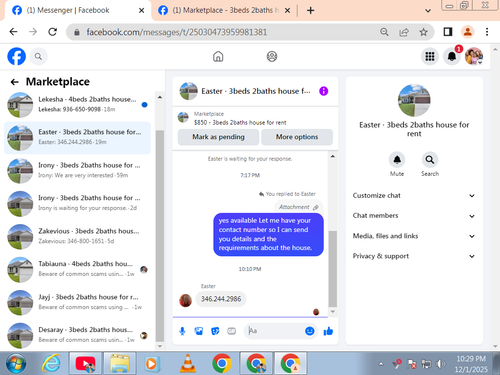The image size is (500, 375).
Task: Open the Chrome profile avatar
Action: [468, 32]
